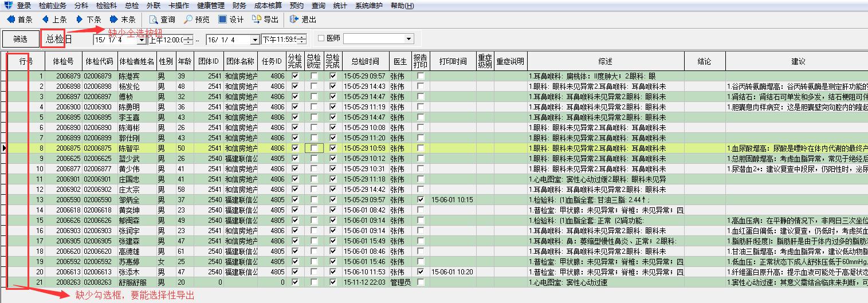Viewport: 868px width, 303px height.
Task: Click the 总检时间 column header
Action: (x=365, y=61)
